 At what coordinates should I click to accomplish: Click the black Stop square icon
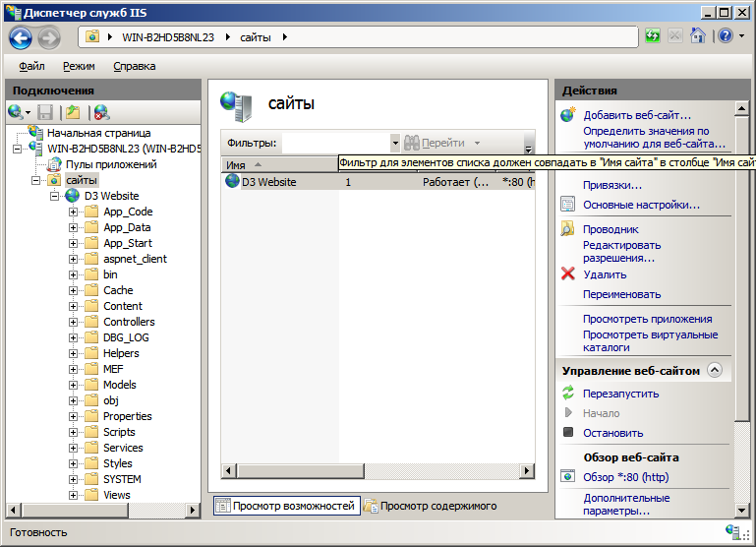click(x=568, y=432)
